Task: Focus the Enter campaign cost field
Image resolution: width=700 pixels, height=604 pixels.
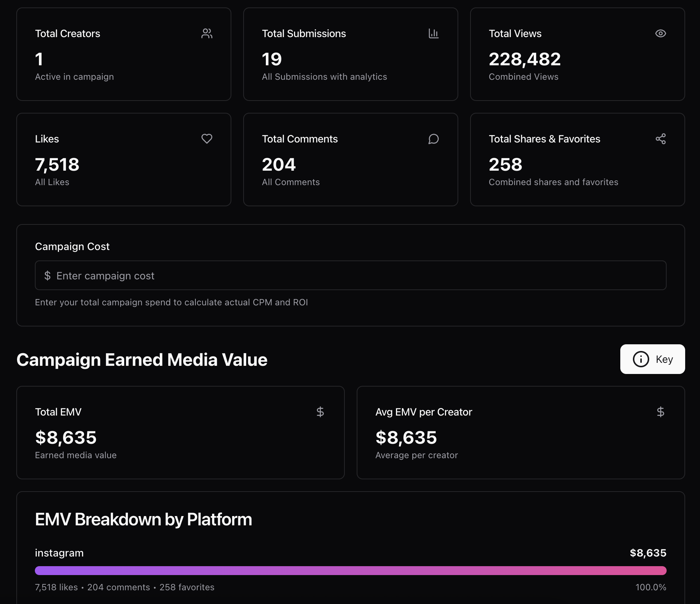Action: click(350, 276)
